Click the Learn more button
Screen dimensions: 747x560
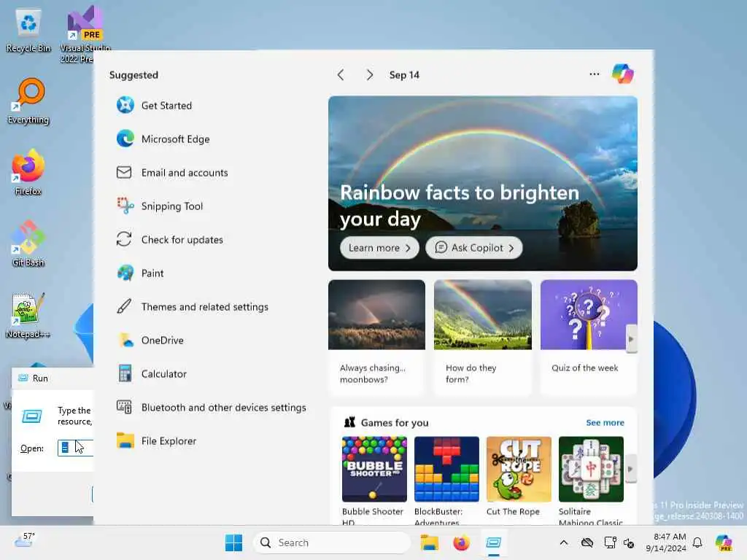(379, 248)
